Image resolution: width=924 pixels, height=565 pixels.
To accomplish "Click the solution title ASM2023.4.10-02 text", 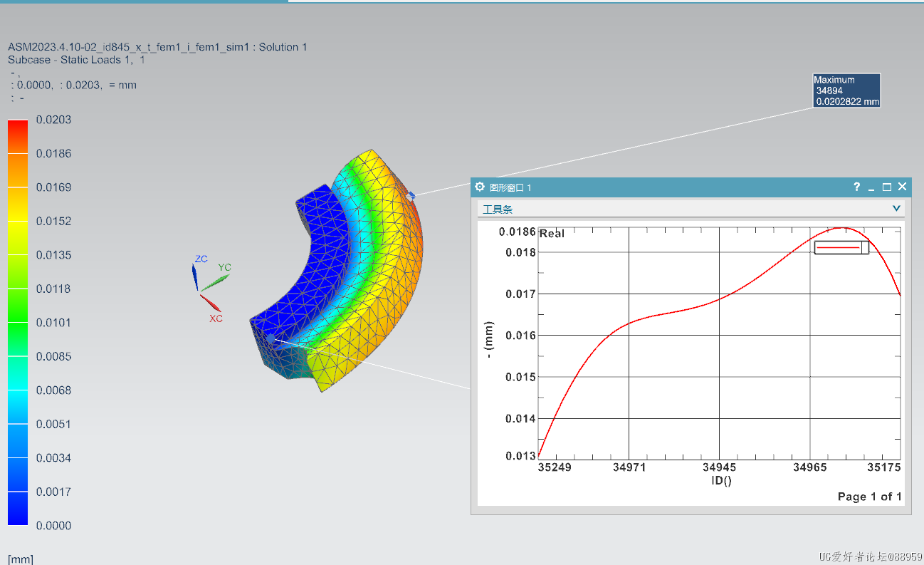I will pos(157,47).
